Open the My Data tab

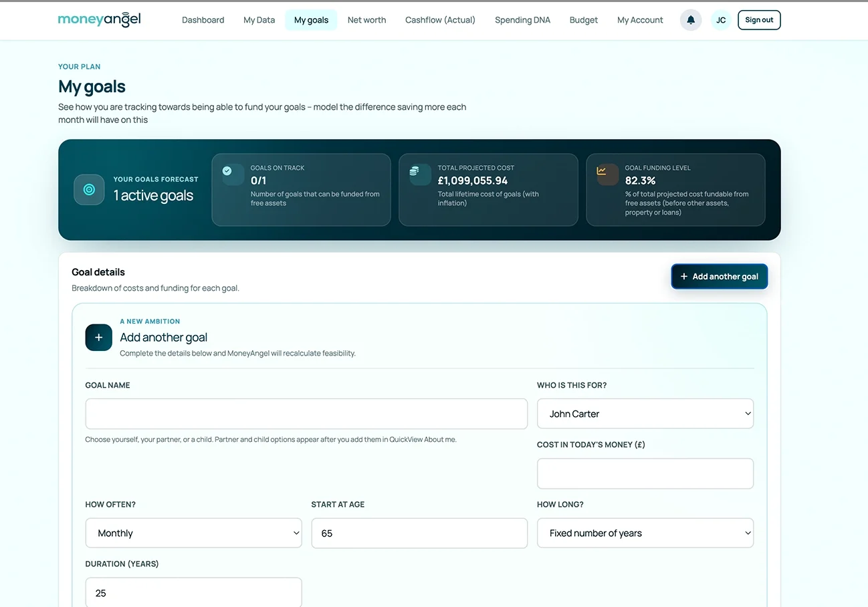[259, 20]
